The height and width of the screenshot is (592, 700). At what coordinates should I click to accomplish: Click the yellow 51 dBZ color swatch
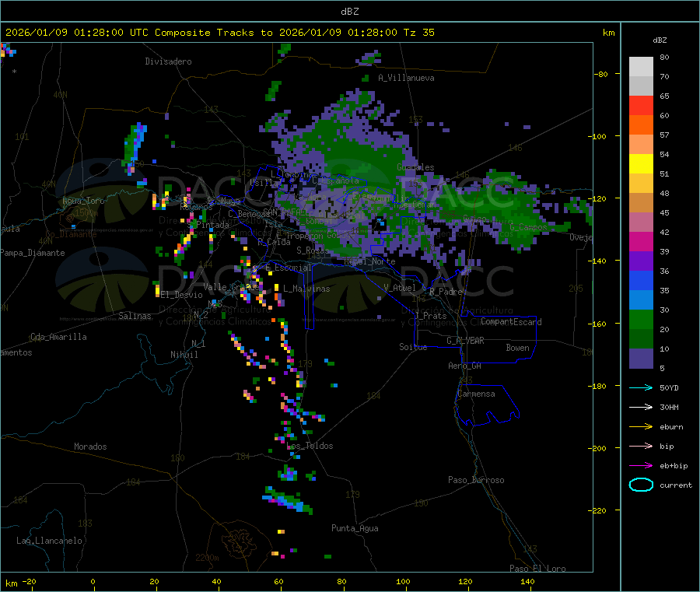(641, 164)
